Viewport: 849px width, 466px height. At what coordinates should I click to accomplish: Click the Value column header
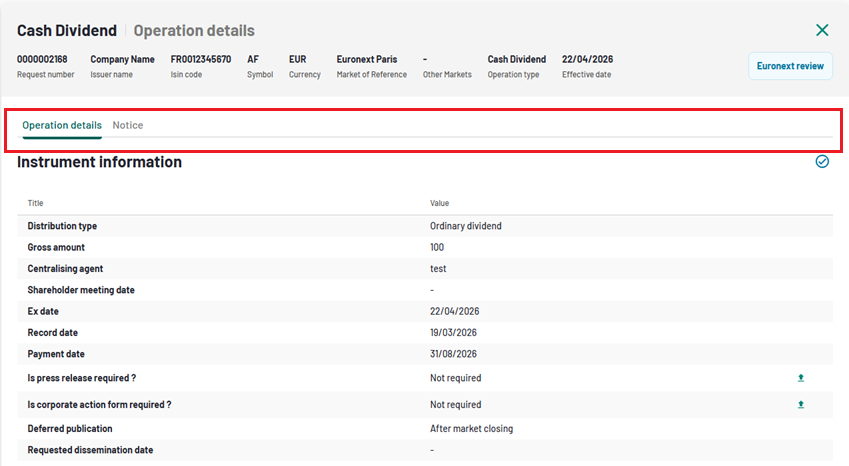tap(440, 203)
